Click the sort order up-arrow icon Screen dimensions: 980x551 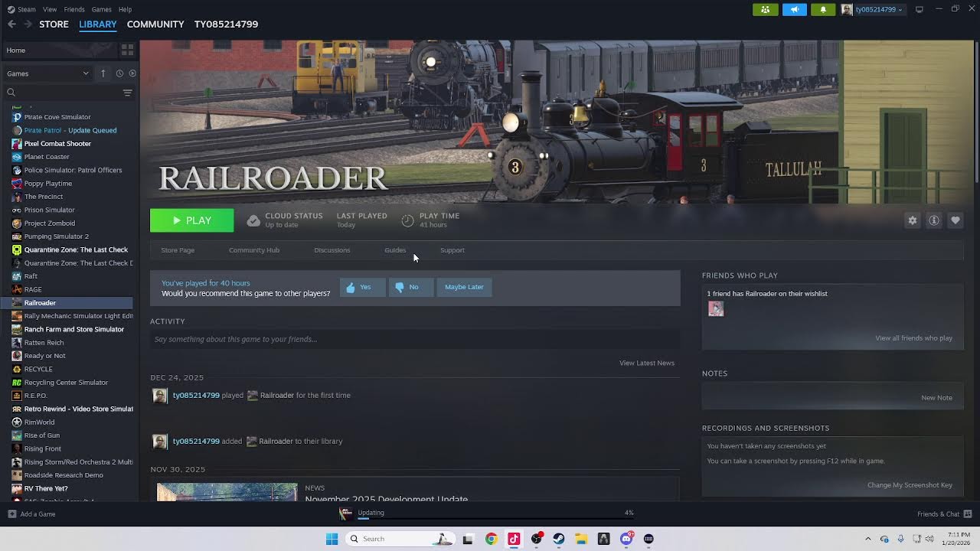coord(103,73)
